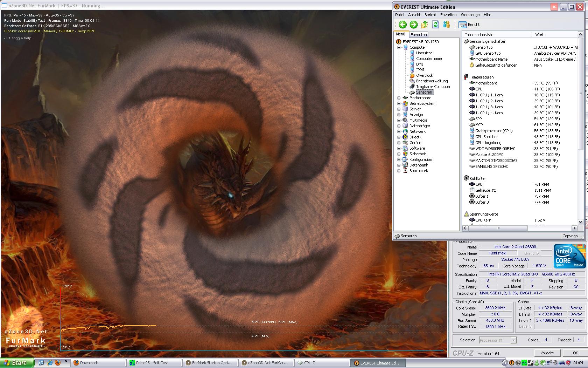
Task: Open the Bericht report wizard button
Action: click(469, 25)
